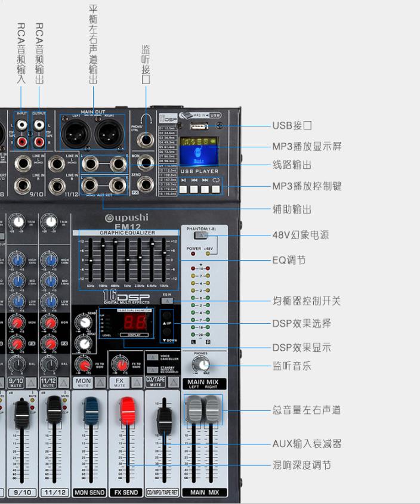
Task: Click the blue MP3 player display screen
Action: coord(199,151)
